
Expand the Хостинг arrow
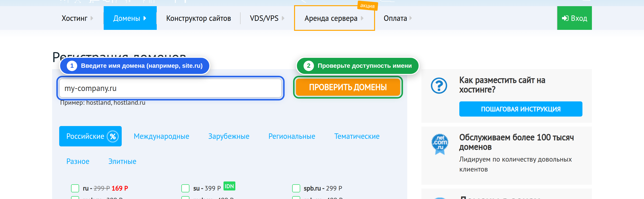tap(92, 18)
